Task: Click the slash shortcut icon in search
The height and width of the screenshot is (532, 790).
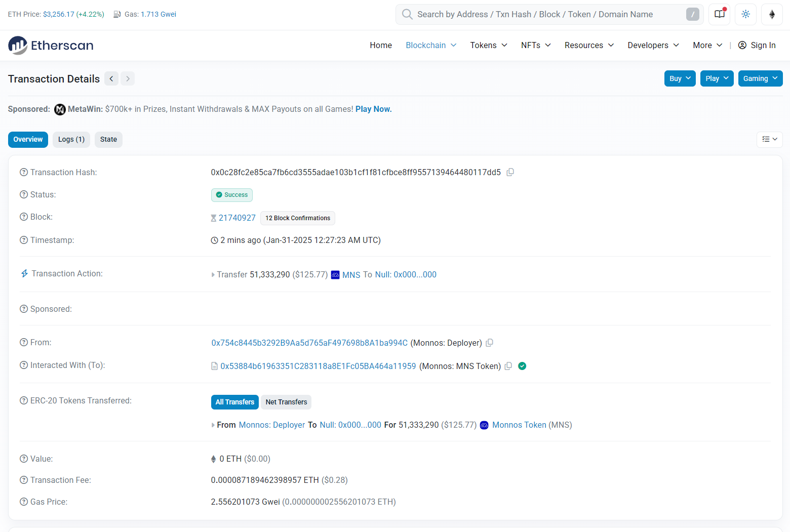Action: tap(692, 14)
